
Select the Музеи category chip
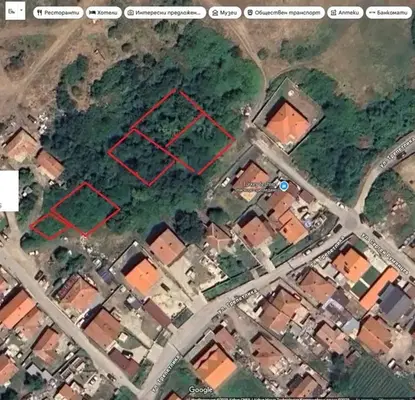click(x=225, y=13)
